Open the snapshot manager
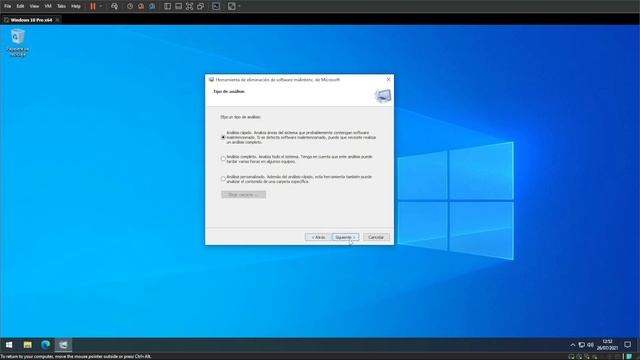This screenshot has height=360, width=640. click(x=152, y=6)
